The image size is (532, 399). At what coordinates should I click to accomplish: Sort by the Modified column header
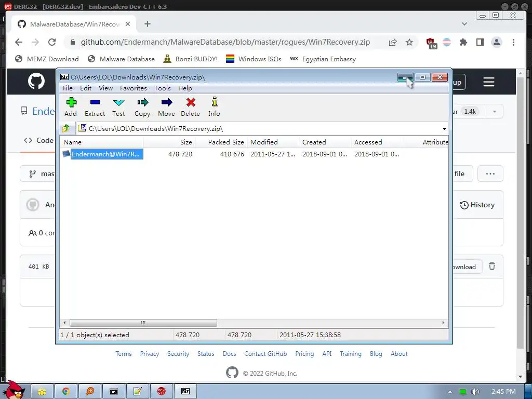pos(273,142)
